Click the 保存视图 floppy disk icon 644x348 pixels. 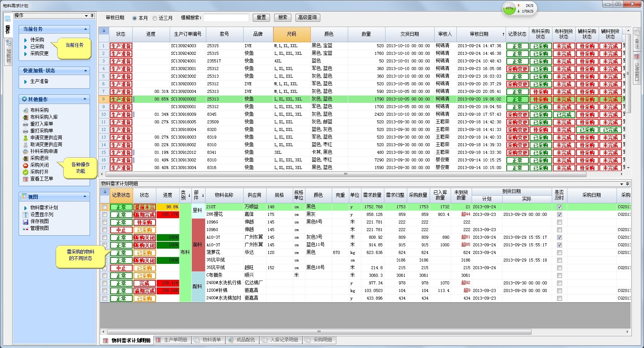pos(26,221)
